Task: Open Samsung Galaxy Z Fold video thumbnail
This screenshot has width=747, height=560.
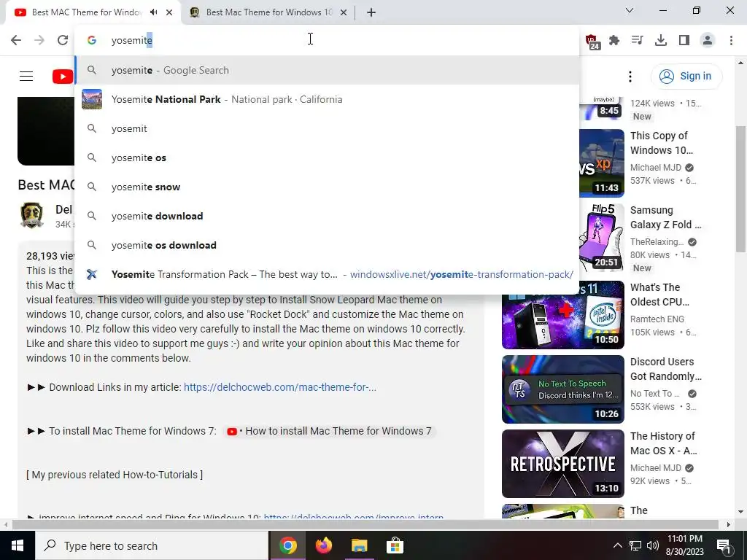Action: (x=602, y=238)
